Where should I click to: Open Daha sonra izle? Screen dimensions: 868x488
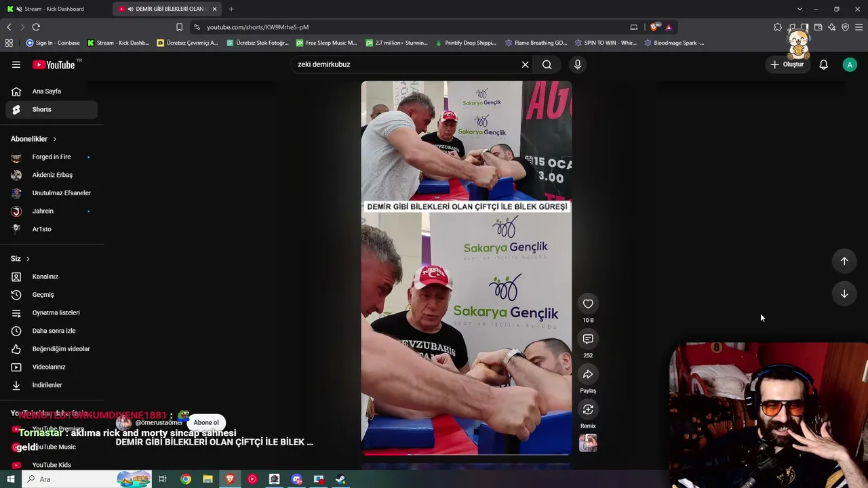pos(52,331)
